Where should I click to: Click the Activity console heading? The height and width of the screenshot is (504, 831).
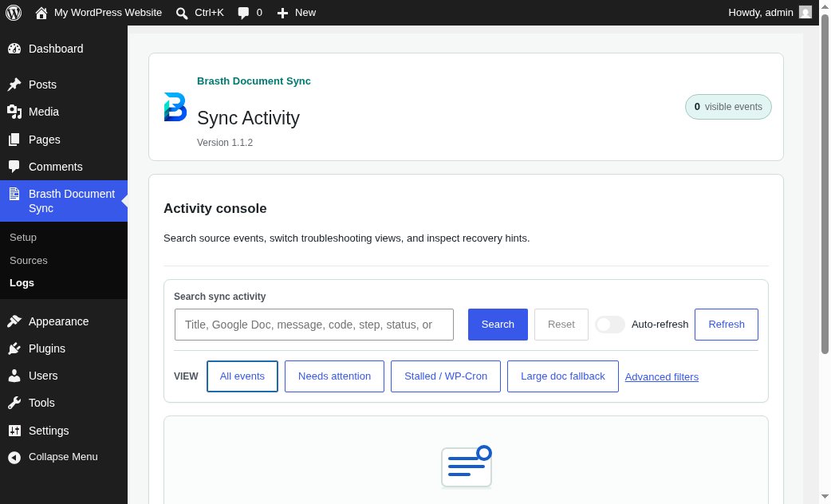point(215,208)
